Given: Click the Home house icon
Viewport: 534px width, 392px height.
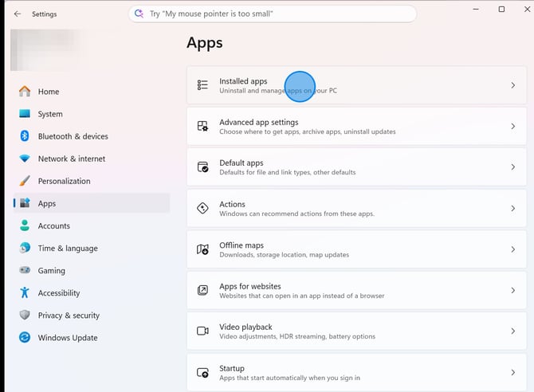Looking at the screenshot, I should coord(25,92).
